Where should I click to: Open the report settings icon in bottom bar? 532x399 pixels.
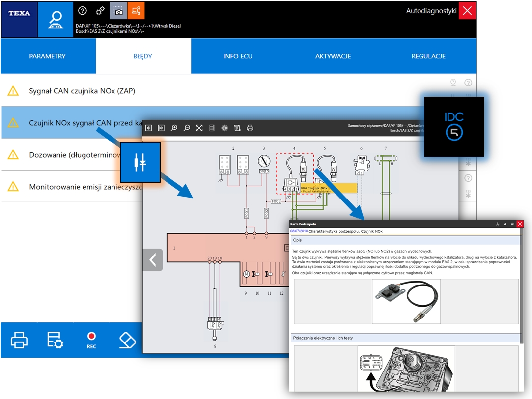(x=55, y=340)
